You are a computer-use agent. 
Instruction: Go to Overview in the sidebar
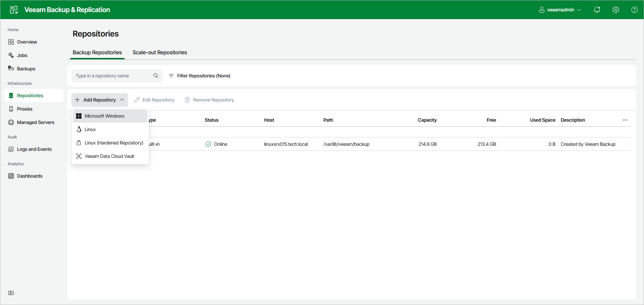coord(34,42)
